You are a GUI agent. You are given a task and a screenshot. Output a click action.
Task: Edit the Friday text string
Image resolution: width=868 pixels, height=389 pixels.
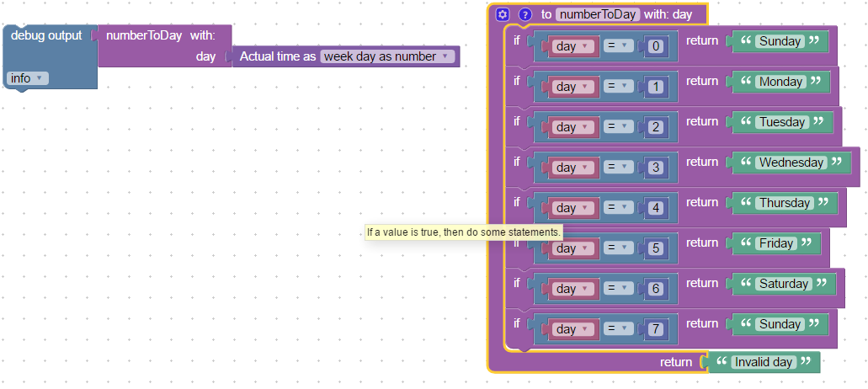[x=775, y=243]
